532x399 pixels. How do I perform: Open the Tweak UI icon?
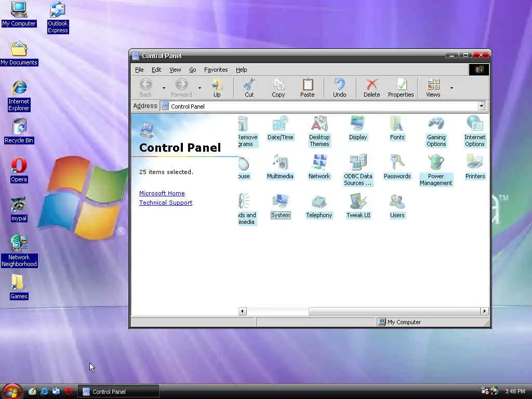click(x=358, y=206)
